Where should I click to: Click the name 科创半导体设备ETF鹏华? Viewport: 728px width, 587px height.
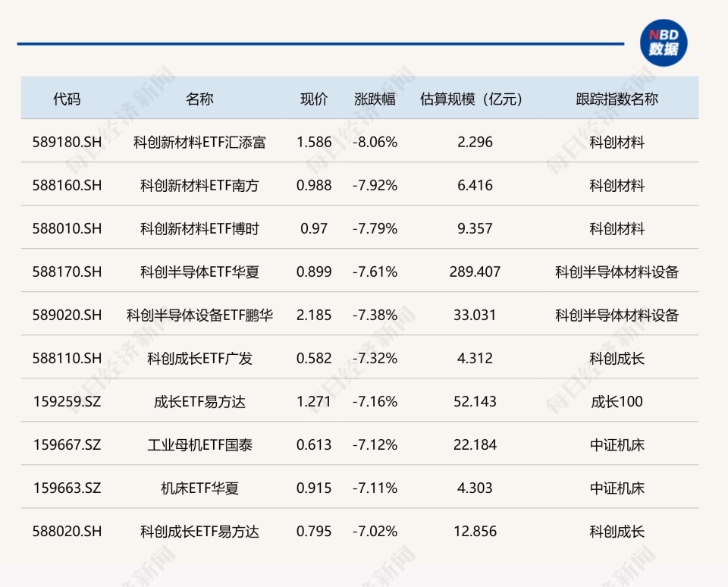pyautogui.click(x=199, y=315)
